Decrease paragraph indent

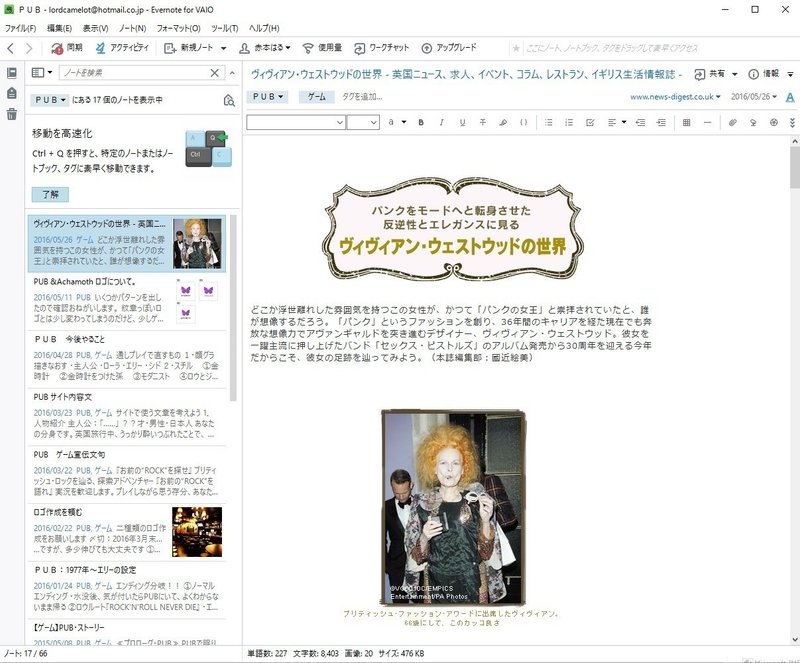pyautogui.click(x=640, y=122)
